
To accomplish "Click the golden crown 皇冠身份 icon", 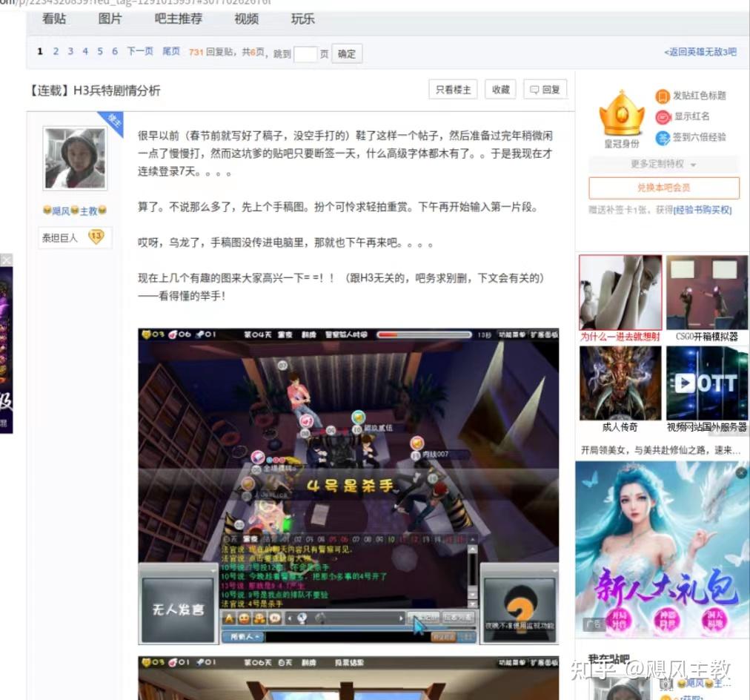I will 621,114.
